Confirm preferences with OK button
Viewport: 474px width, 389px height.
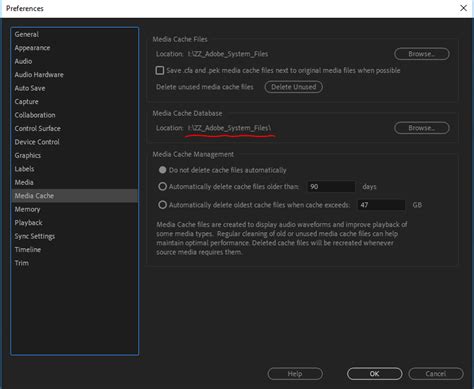tap(374, 374)
